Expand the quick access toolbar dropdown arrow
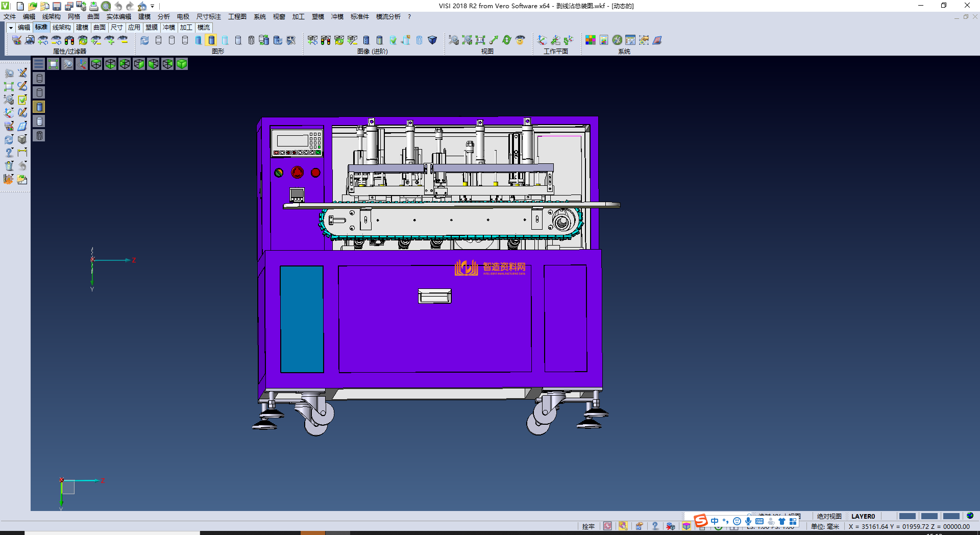This screenshot has height=535, width=980. coord(153,6)
